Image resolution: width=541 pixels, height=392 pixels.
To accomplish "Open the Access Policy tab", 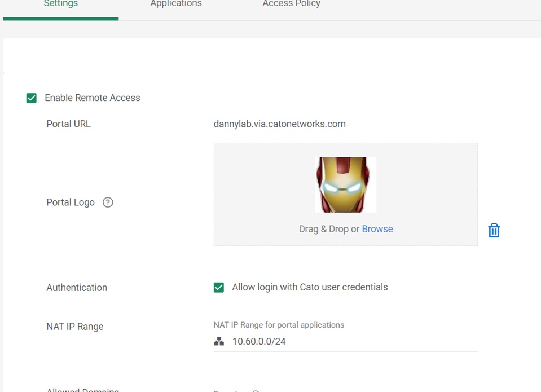I will pos(292,4).
